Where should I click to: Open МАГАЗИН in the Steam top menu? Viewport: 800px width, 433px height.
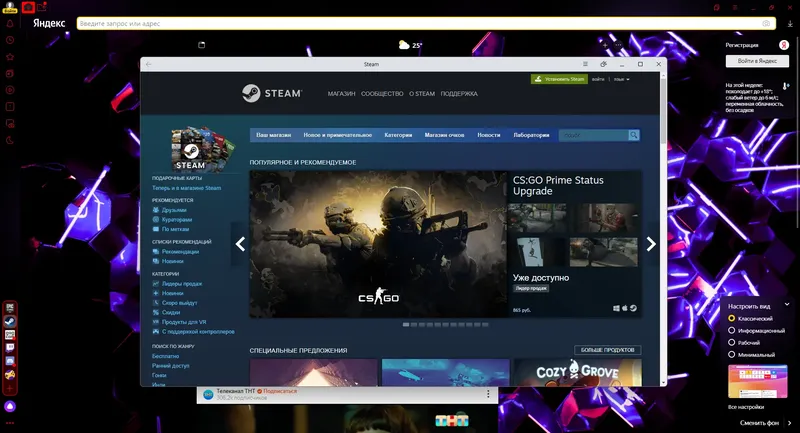click(x=341, y=94)
